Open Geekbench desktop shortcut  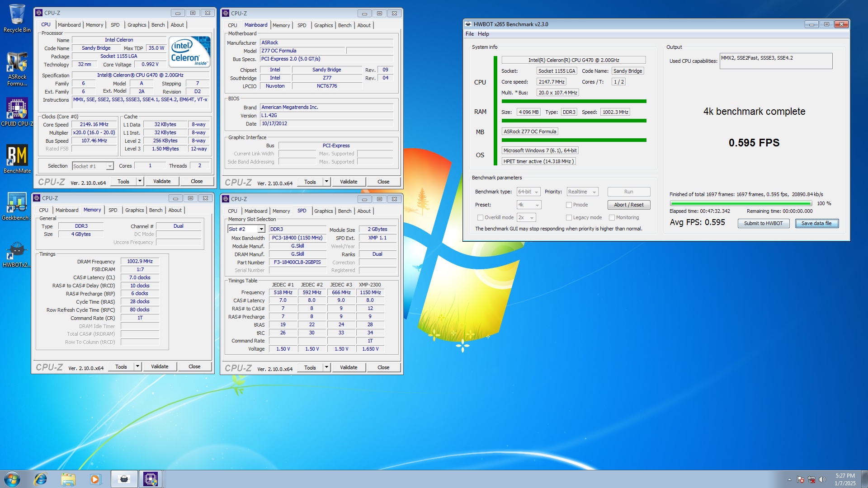point(17,206)
